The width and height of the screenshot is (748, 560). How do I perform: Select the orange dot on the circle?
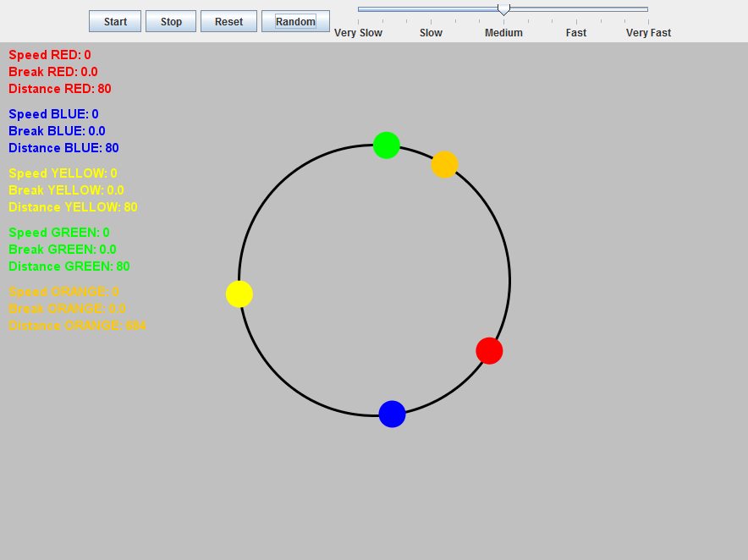[x=444, y=164]
